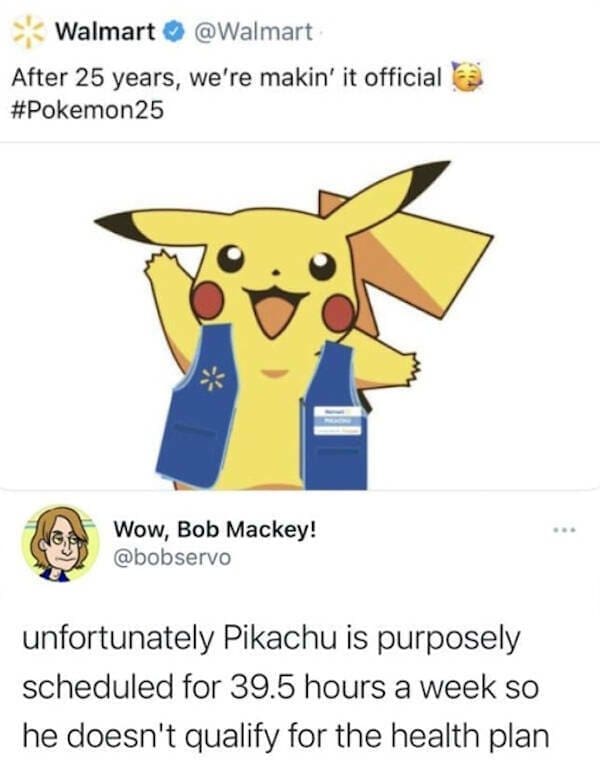This screenshot has width=600, height=770.
Task: Click the party face emoji
Action: pos(463,75)
